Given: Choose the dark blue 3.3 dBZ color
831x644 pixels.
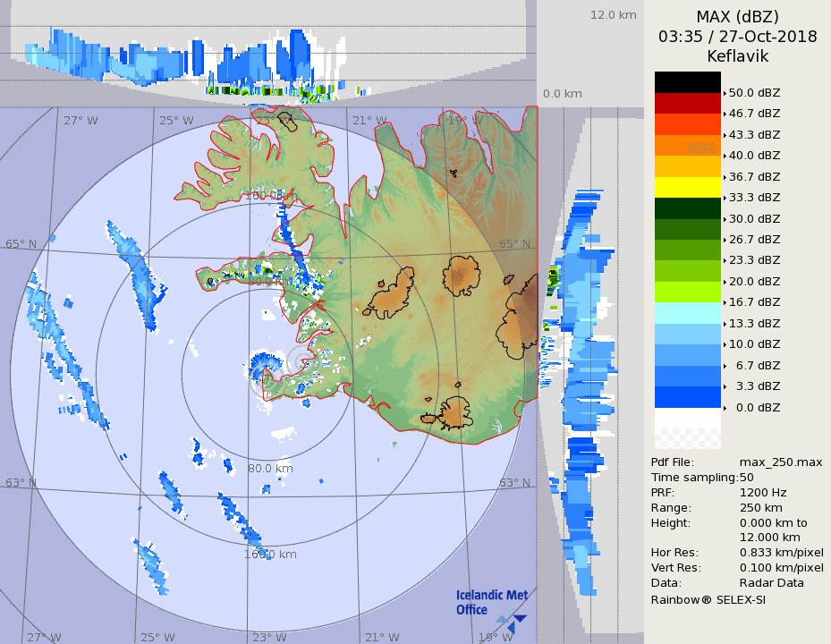Looking at the screenshot, I should point(687,397).
